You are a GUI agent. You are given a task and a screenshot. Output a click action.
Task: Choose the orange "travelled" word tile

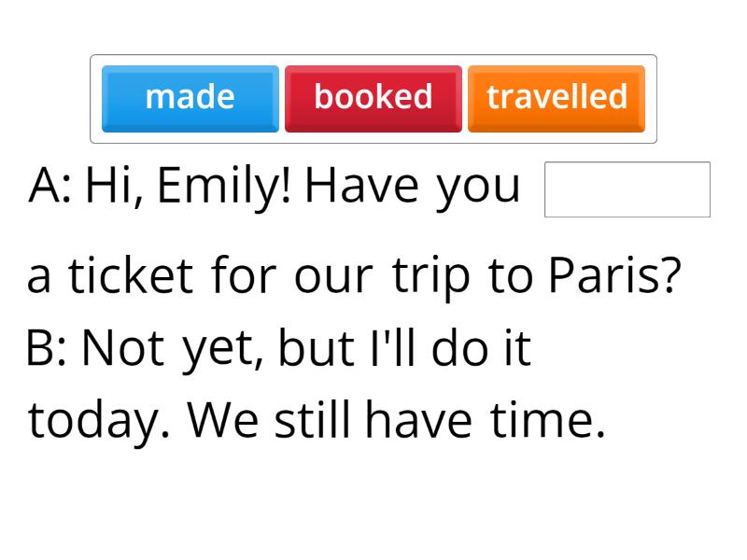557,98
